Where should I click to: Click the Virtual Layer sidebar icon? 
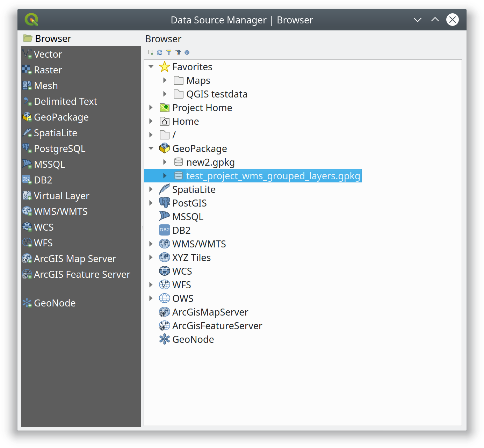[x=27, y=196]
